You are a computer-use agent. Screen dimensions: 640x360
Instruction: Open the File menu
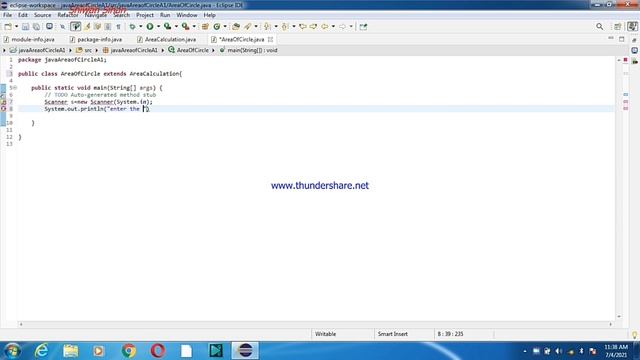7,15
